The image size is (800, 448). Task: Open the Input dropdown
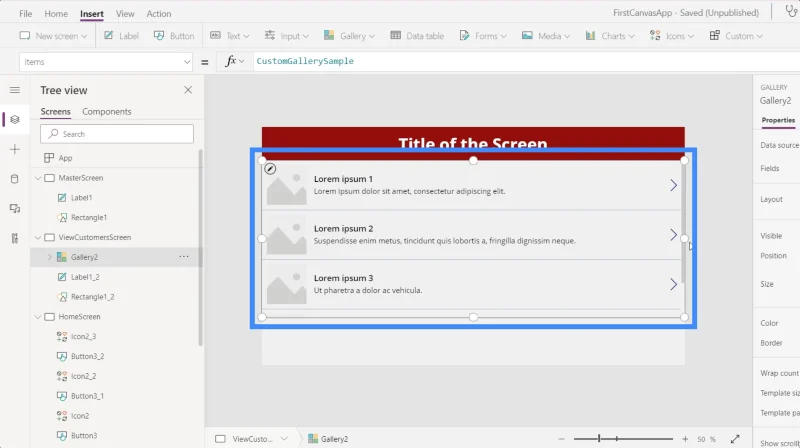(x=286, y=36)
